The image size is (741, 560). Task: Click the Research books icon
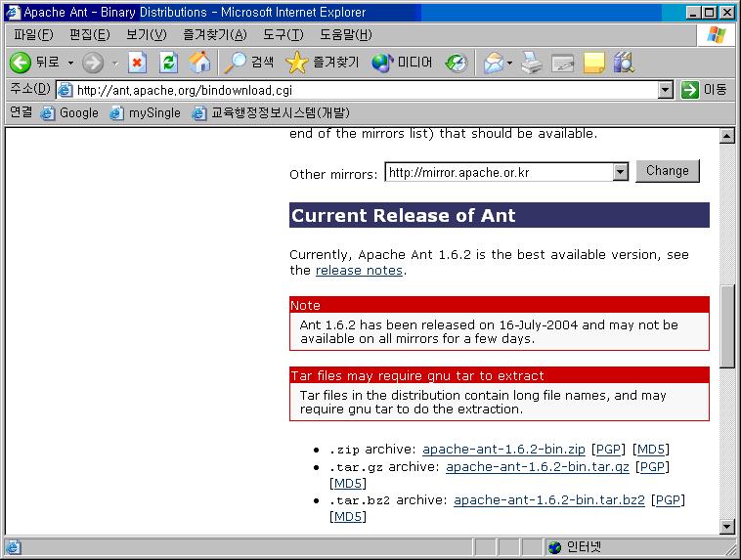(x=624, y=63)
